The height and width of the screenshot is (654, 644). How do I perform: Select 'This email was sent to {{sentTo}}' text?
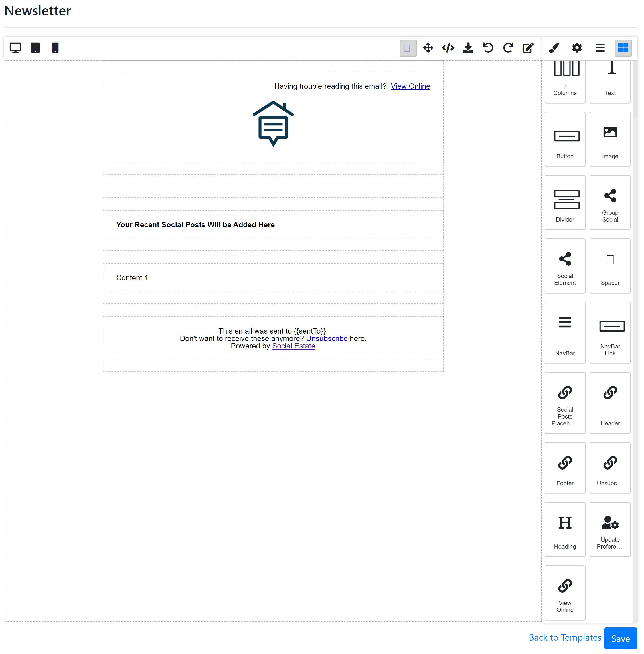(x=273, y=331)
